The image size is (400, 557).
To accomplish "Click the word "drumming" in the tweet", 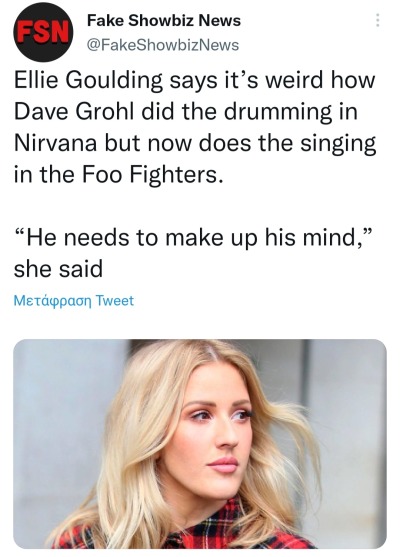I will point(277,112).
